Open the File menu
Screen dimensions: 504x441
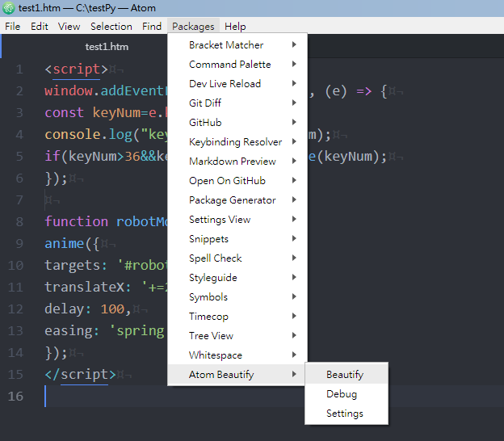click(x=13, y=27)
